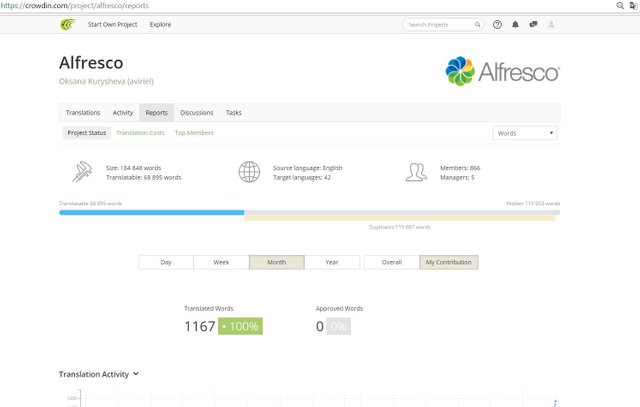Viewport: 640px width, 407px height.
Task: Click the 'Duplicates' words label
Action: pos(400,227)
